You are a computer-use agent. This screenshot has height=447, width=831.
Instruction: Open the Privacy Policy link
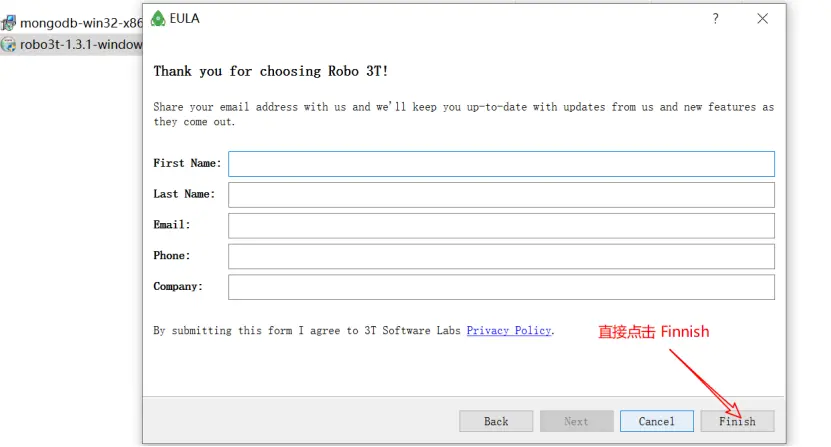(x=509, y=330)
